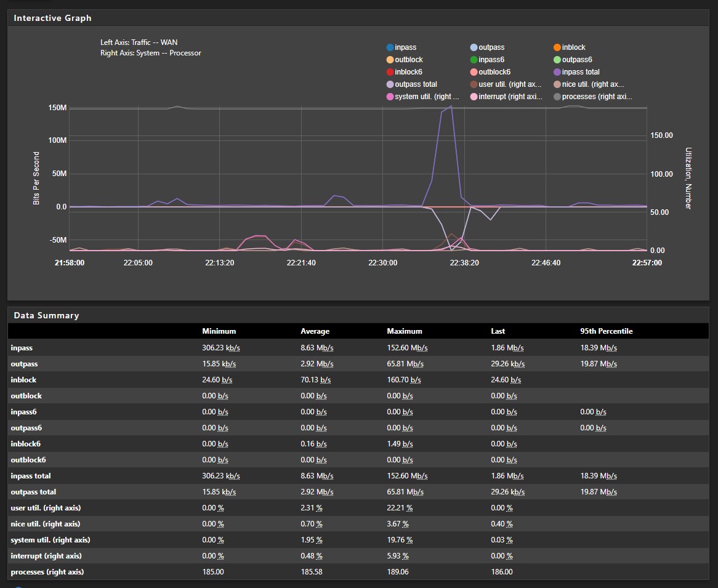Click the green inpass6 legend circle
718x588 pixels.
click(x=474, y=60)
